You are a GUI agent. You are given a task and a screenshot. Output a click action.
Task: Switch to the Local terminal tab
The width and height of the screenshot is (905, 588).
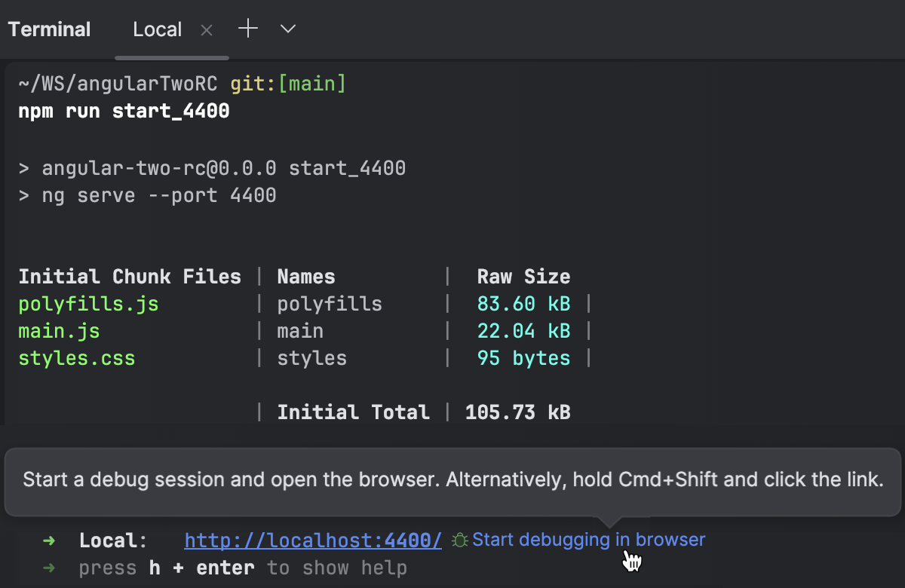click(x=157, y=29)
